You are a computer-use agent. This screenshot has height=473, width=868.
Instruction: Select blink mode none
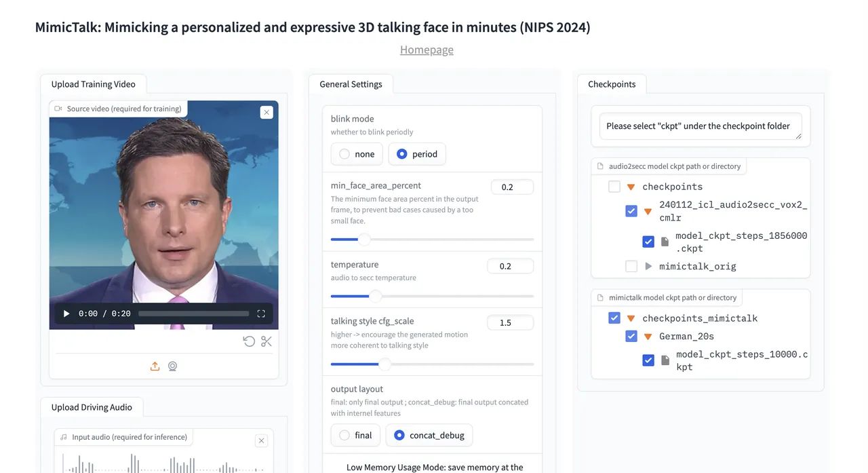coord(357,154)
